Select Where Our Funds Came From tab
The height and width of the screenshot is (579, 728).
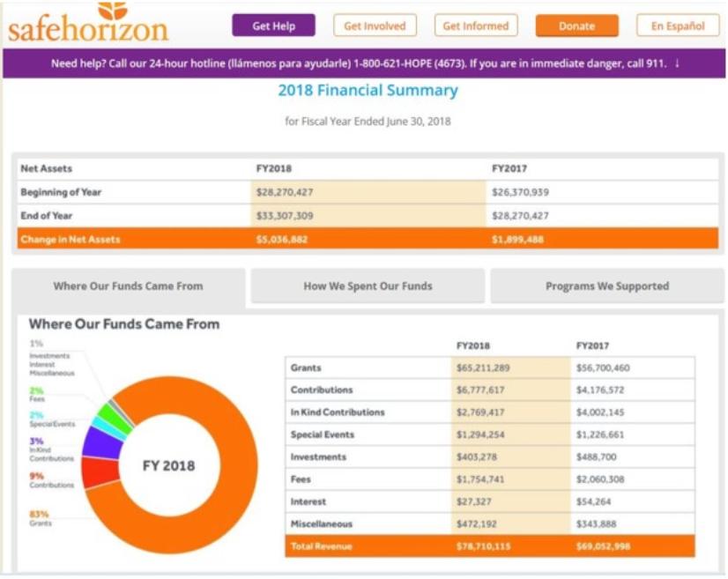click(x=128, y=286)
